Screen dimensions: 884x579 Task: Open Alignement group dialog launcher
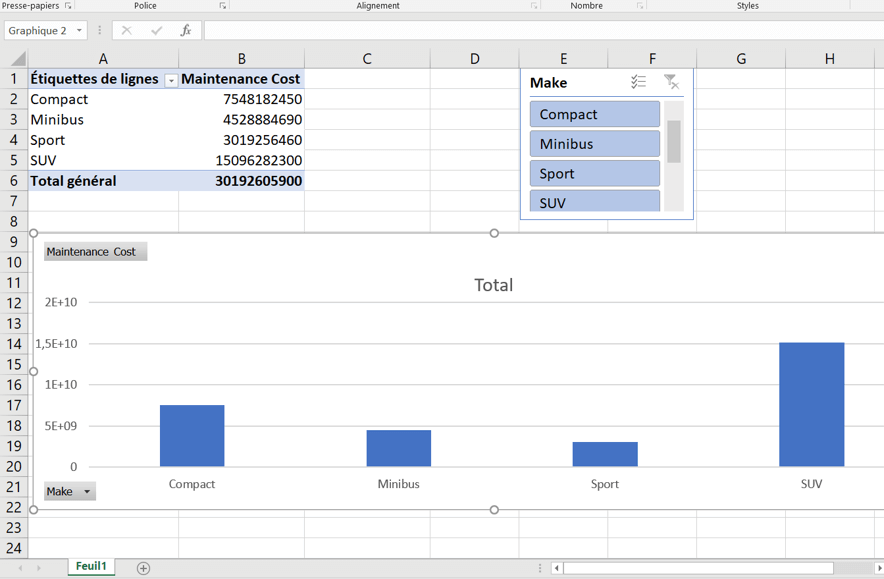click(x=533, y=6)
